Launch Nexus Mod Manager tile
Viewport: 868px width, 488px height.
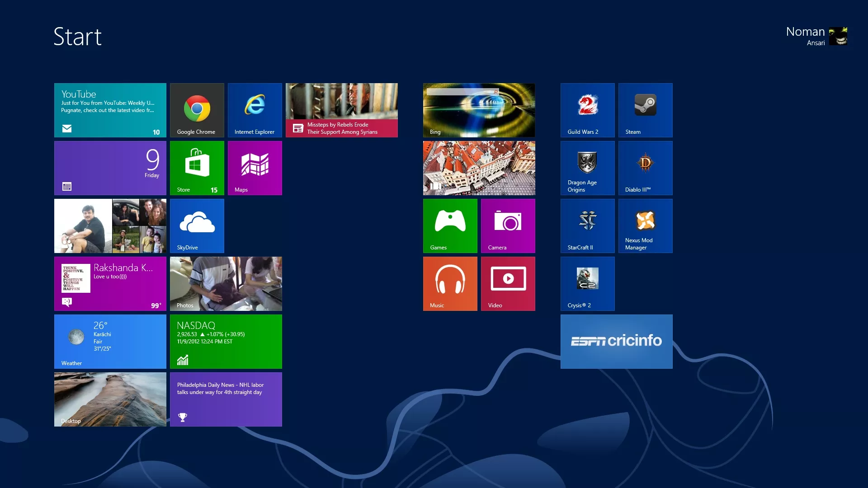(646, 226)
